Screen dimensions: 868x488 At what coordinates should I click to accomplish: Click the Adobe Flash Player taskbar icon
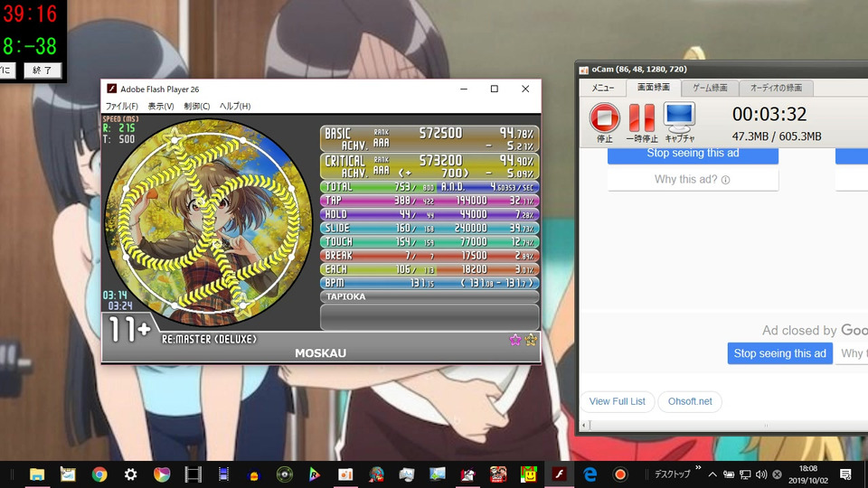coord(559,474)
